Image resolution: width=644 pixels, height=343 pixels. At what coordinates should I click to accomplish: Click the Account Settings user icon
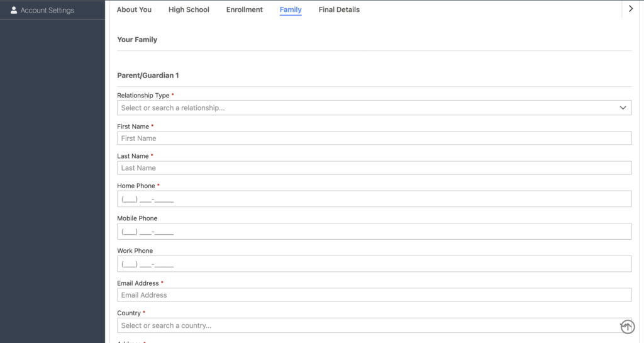coord(14,10)
